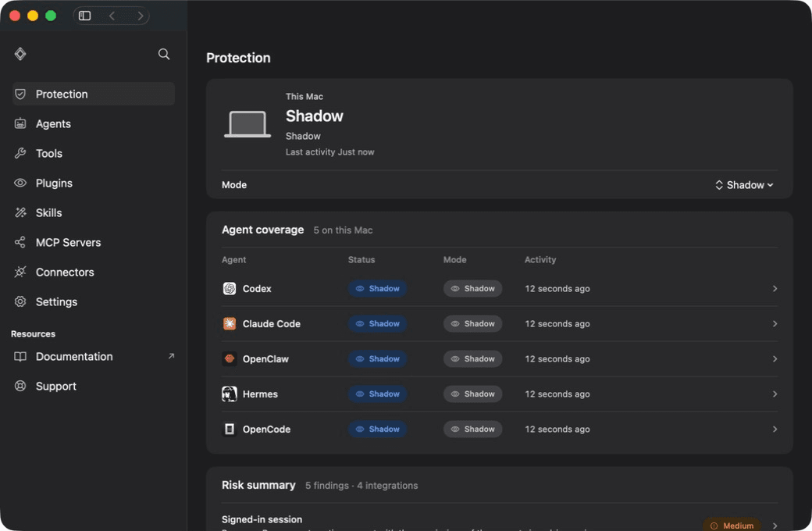Click Codex gray Shadow mode pill

click(x=472, y=289)
